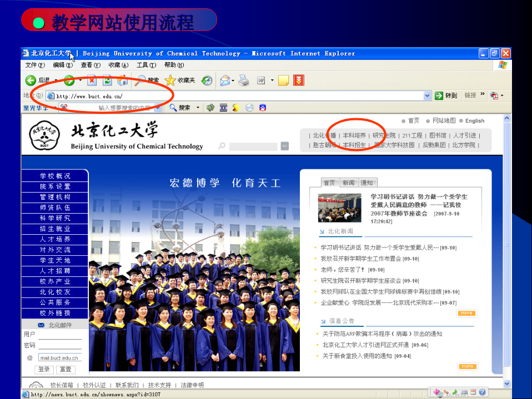The image size is (532, 399).
Task: Stop loading with the red X icon
Action: (92, 80)
